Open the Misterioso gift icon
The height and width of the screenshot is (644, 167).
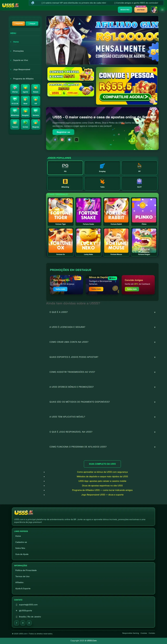click(x=15, y=112)
